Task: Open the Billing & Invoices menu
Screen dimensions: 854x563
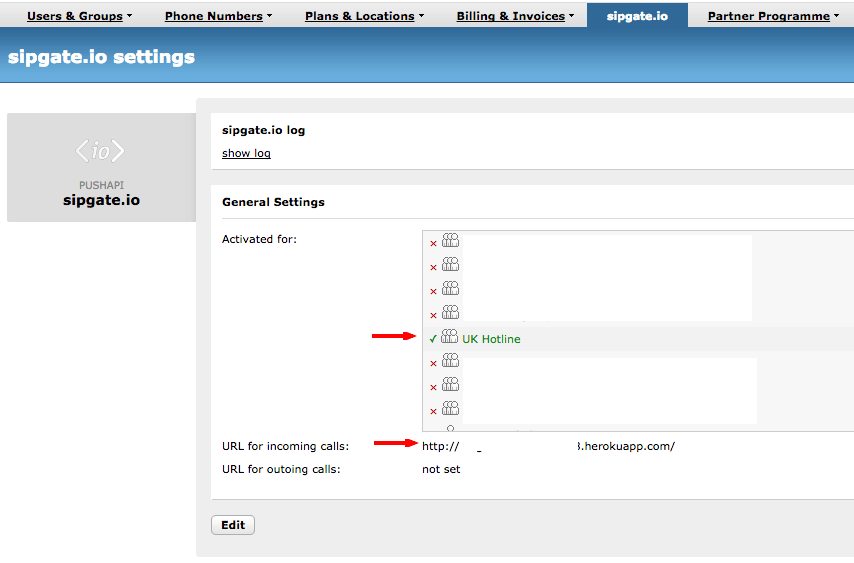Action: click(510, 16)
